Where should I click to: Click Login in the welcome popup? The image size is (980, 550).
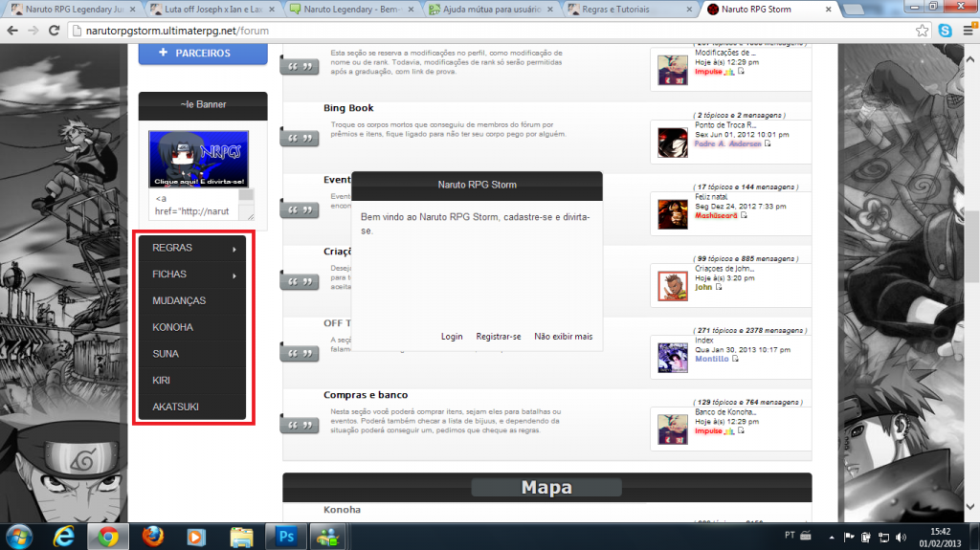point(452,337)
